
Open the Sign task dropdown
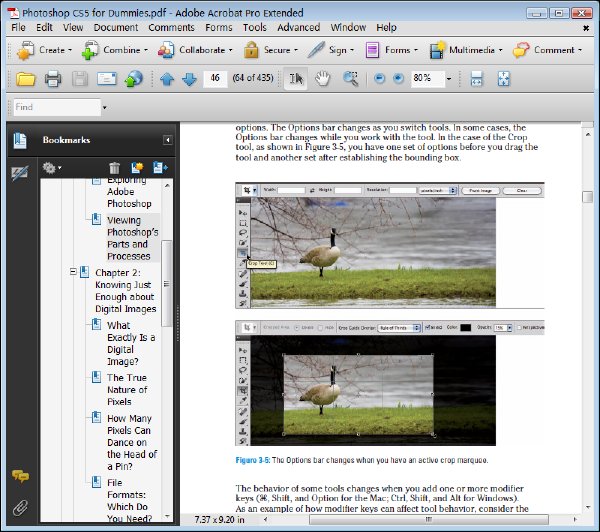coord(331,50)
